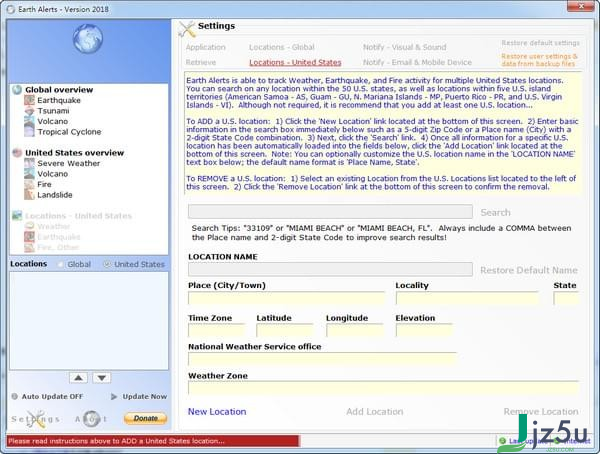Toggle Auto Update OFF
This screenshot has width=600, height=454.
[52, 397]
